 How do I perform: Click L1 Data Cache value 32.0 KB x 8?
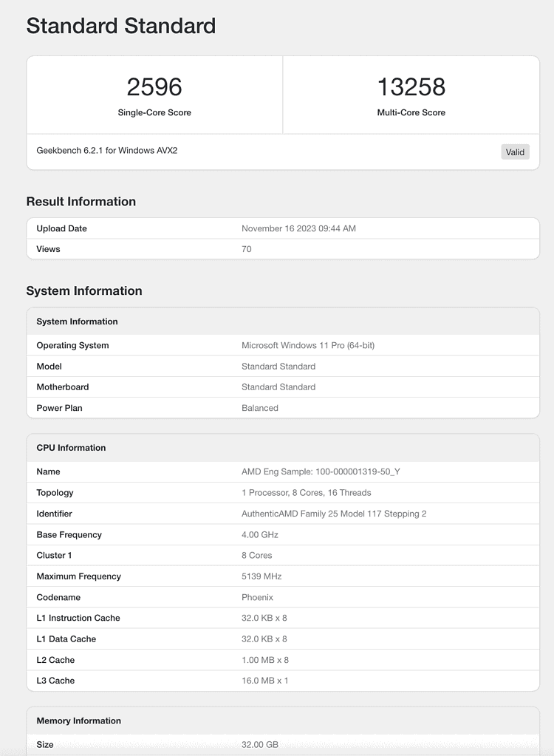click(x=264, y=639)
